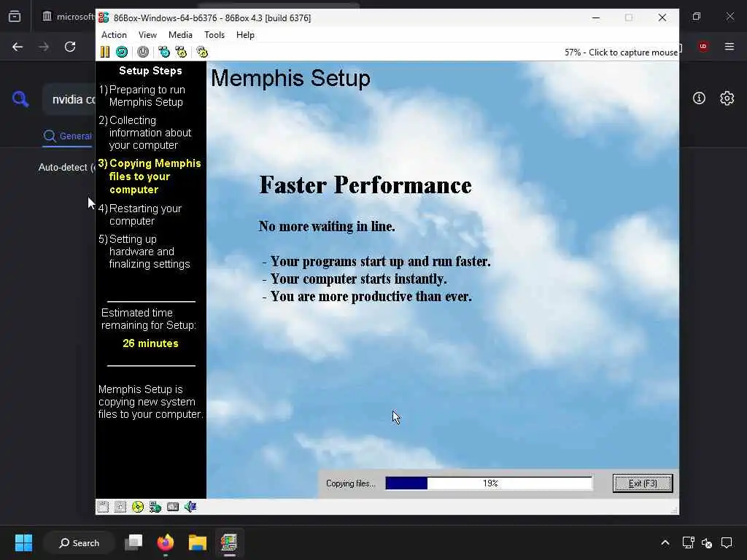The image size is (747, 560).
Task: Open the notifications tray icon
Action: (727, 542)
